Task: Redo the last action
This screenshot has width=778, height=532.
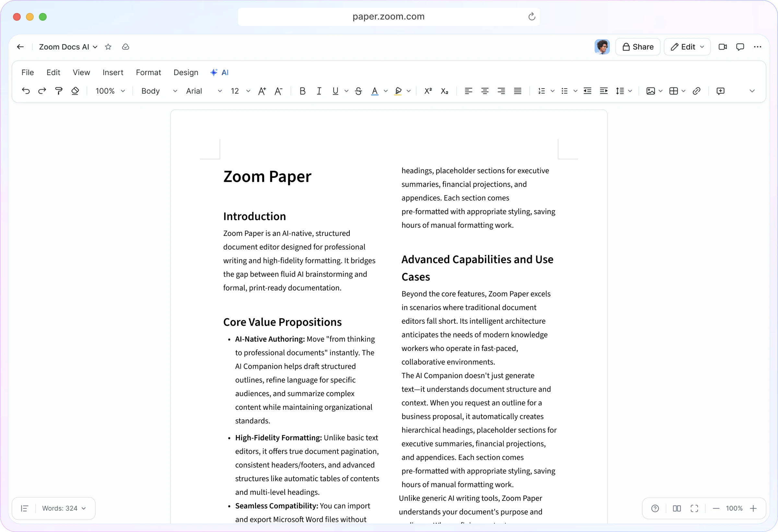Action: point(42,91)
